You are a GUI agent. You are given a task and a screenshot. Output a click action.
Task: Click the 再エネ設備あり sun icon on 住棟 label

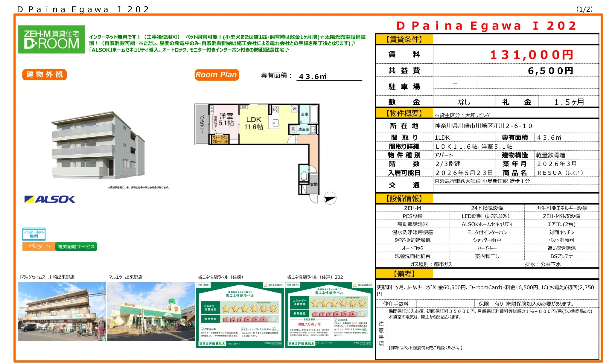coord(266,285)
